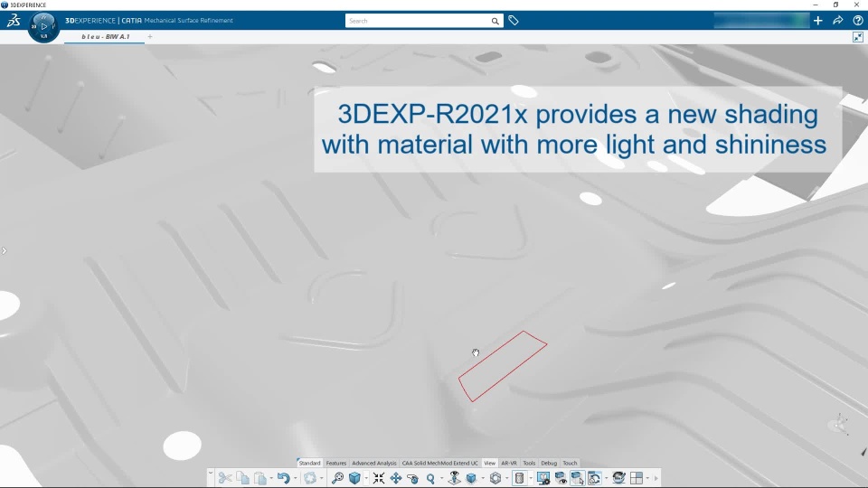Click the hexagonal wireframe view icon

point(495,478)
